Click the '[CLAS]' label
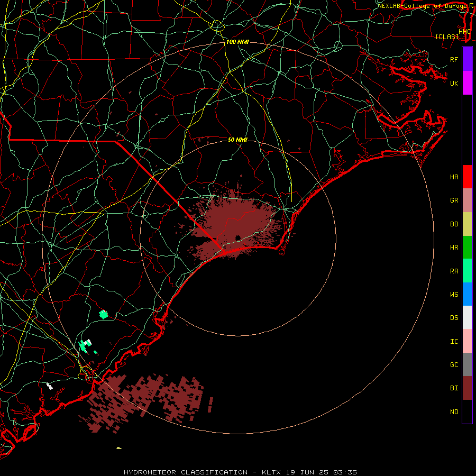This screenshot has height=476, width=476. click(x=447, y=36)
